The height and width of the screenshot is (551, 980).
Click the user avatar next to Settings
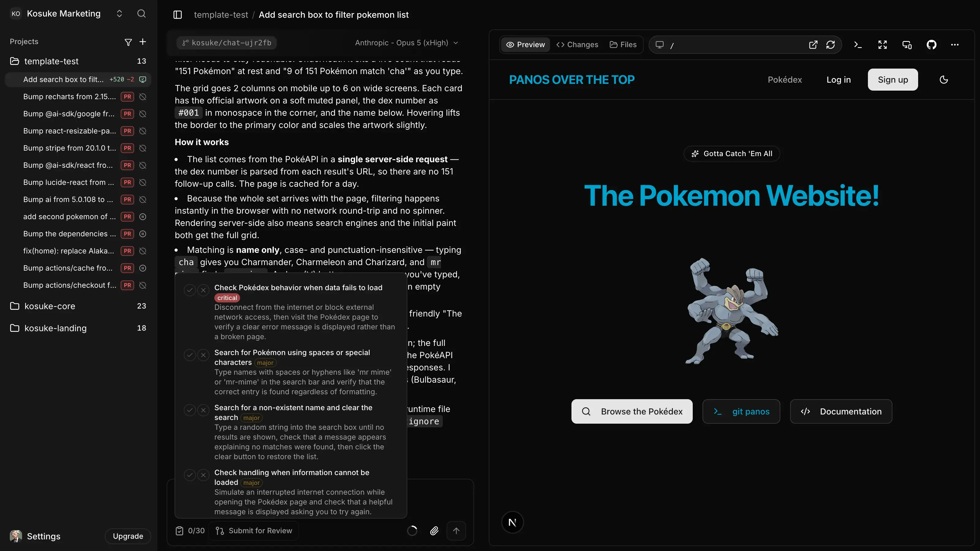click(x=16, y=536)
